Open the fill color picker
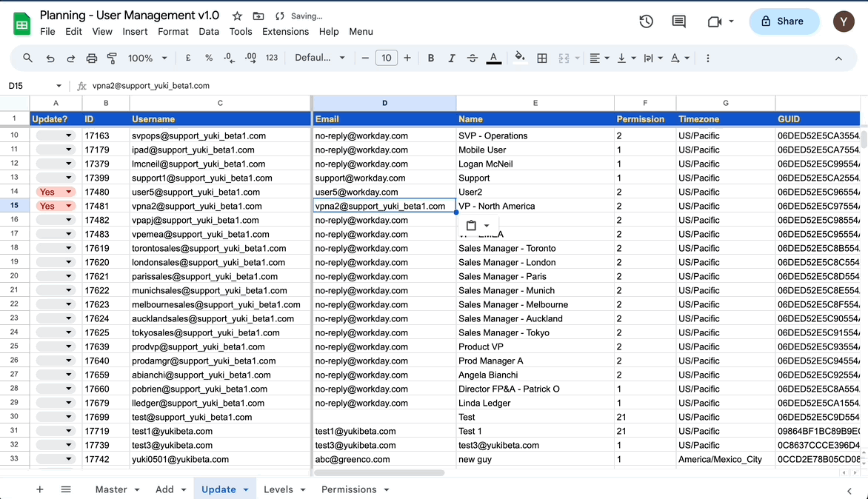 pos(520,58)
